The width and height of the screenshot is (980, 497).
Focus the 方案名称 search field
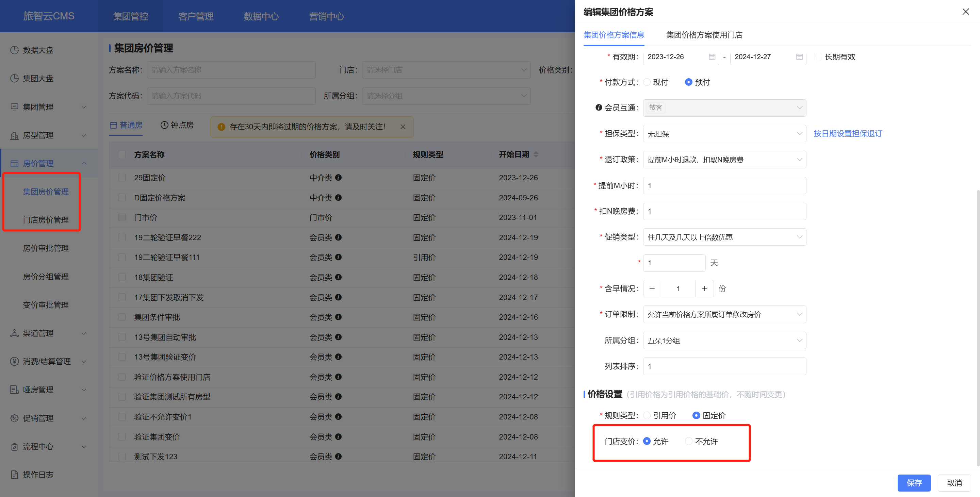coord(231,70)
